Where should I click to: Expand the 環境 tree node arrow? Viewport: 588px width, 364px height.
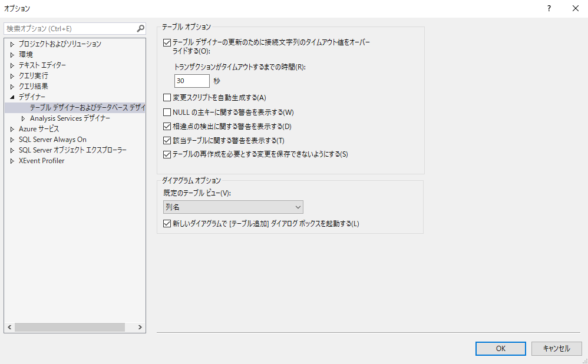point(12,55)
